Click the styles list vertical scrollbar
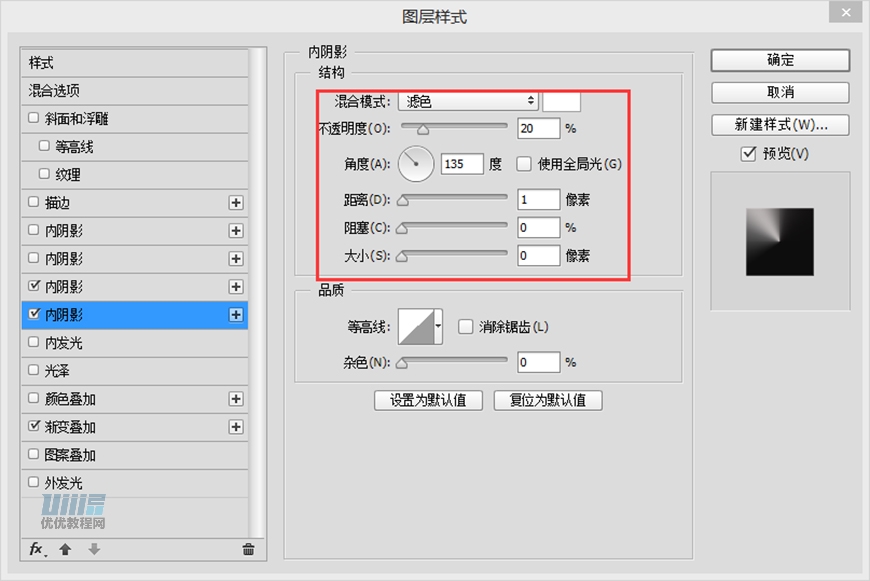The image size is (870, 581). [256, 293]
